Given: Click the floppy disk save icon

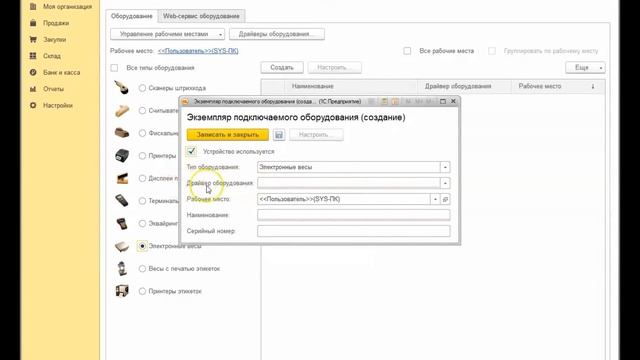Looking at the screenshot, I should (x=279, y=135).
